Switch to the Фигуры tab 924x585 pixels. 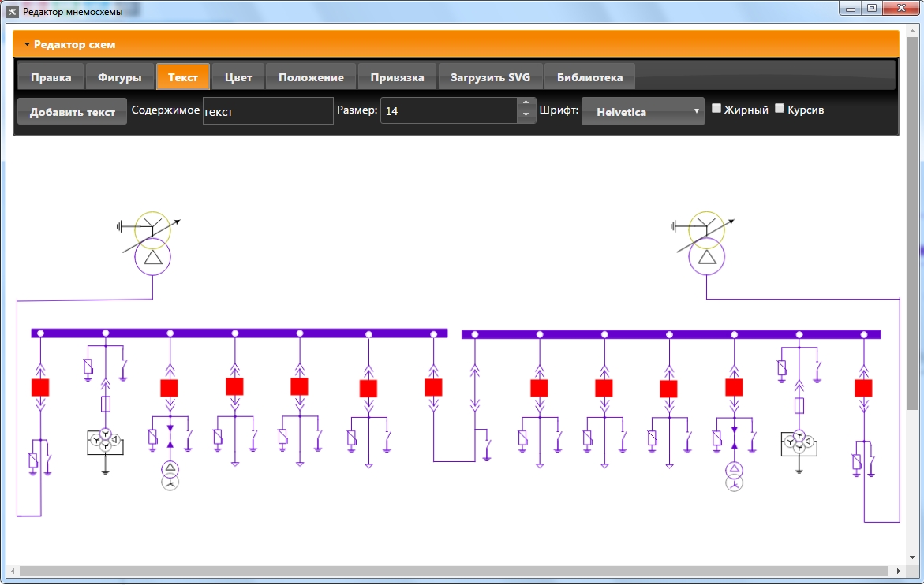(x=120, y=77)
